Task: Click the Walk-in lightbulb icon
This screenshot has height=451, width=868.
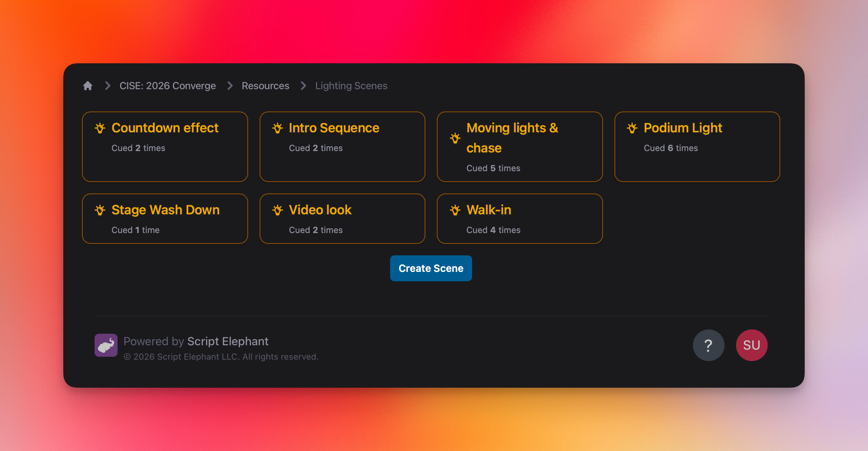Action: (x=455, y=210)
